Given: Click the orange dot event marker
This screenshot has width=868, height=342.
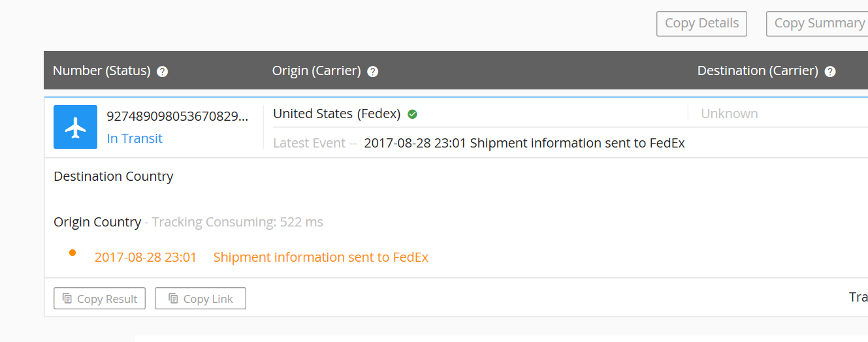Looking at the screenshot, I should 72,253.
